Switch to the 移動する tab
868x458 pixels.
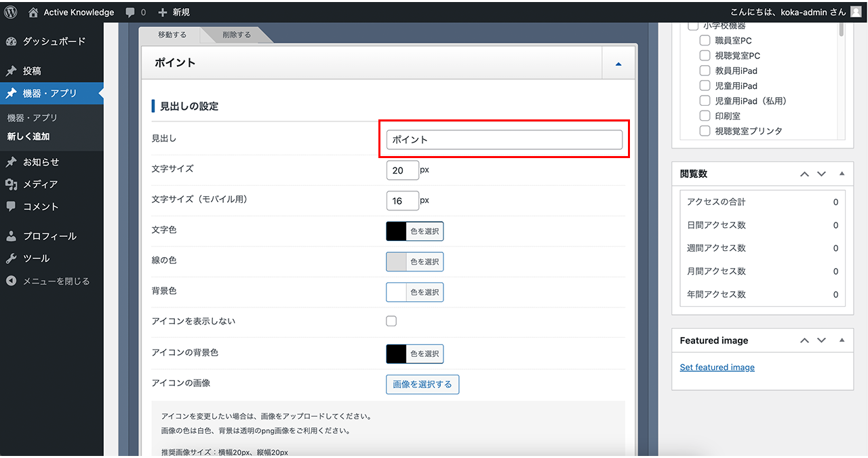[172, 35]
